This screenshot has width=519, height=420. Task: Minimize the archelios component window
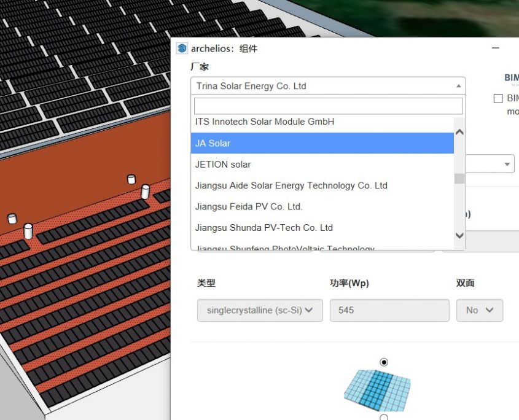pos(495,48)
